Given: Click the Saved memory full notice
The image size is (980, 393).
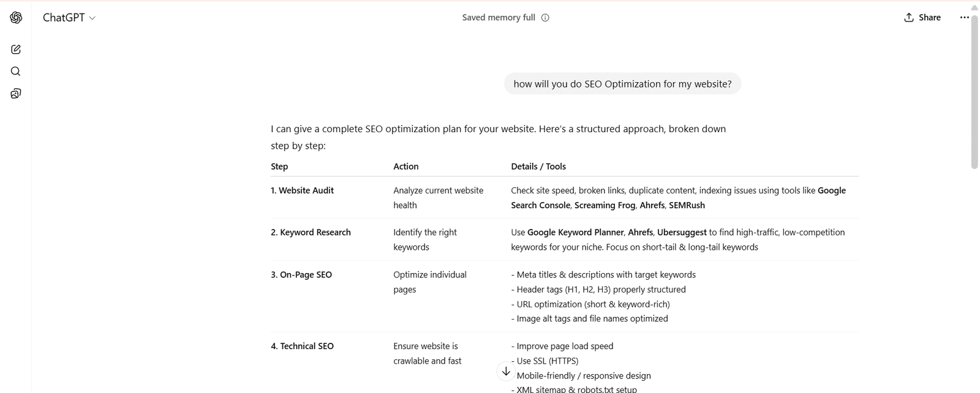Looking at the screenshot, I should pyautogui.click(x=499, y=18).
